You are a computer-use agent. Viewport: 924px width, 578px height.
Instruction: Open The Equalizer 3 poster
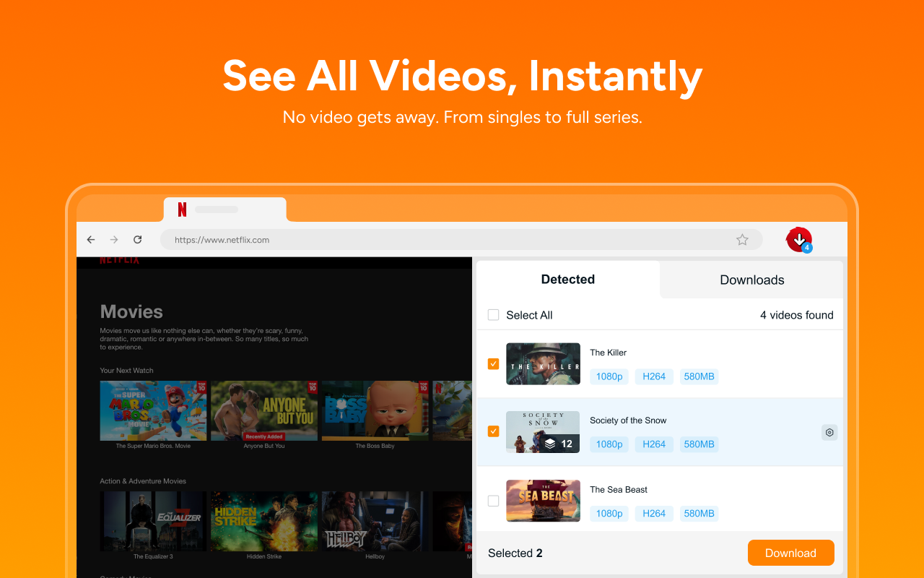(x=153, y=521)
